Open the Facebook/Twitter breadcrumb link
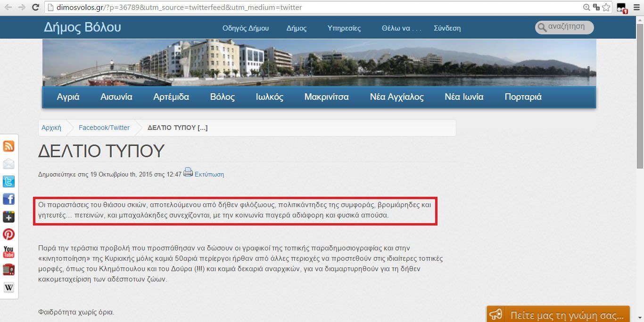 point(104,128)
